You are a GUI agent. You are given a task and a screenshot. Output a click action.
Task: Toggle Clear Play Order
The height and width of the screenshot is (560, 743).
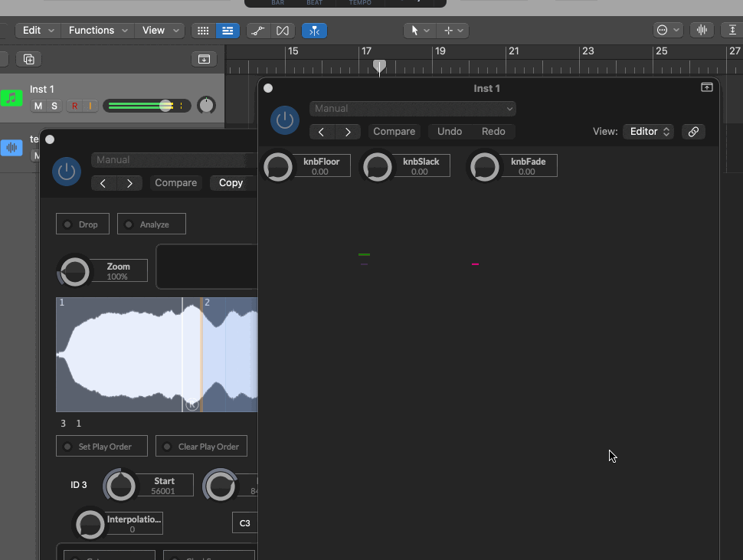tap(201, 447)
